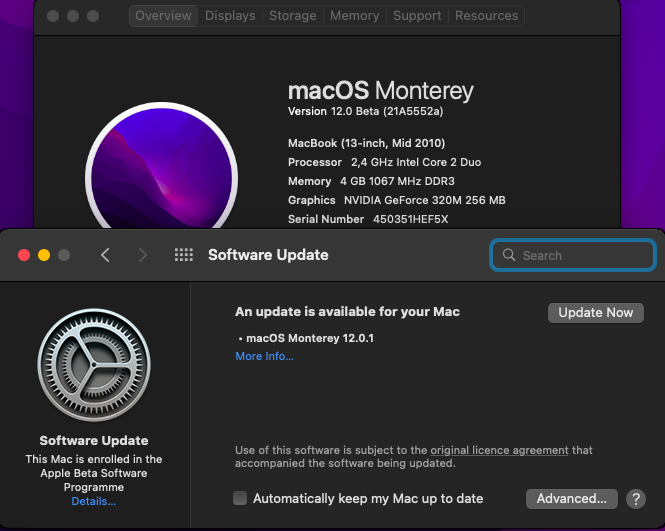Open beta programme Details… link
Image resolution: width=665 pixels, height=531 pixels.
94,501
